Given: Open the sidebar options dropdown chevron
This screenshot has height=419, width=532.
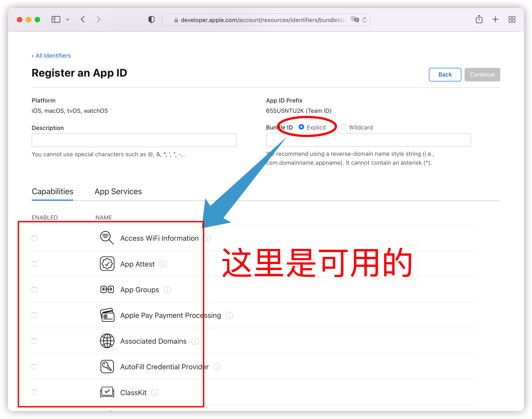Looking at the screenshot, I should pyautogui.click(x=68, y=20).
